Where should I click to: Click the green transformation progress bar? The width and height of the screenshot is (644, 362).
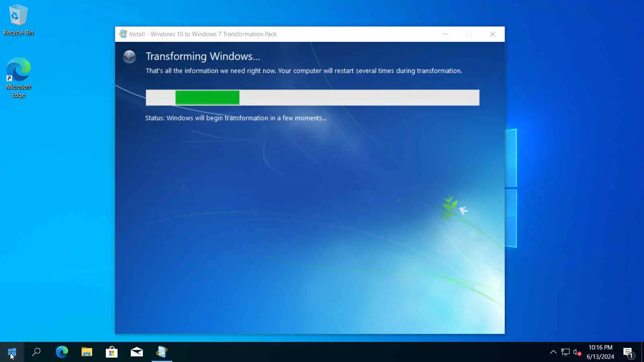tap(312, 98)
